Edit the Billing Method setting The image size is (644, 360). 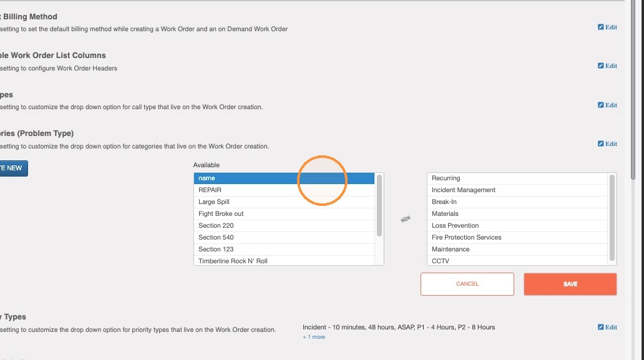607,27
